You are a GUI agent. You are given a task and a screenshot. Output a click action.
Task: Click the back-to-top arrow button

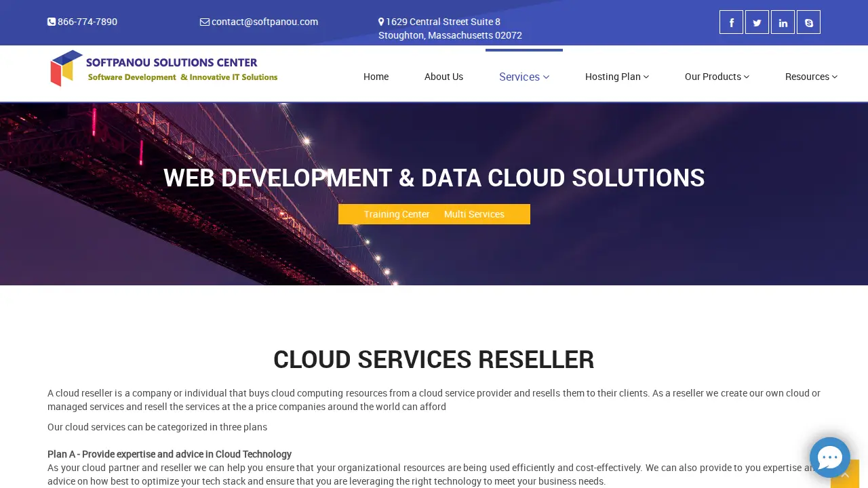point(845,474)
